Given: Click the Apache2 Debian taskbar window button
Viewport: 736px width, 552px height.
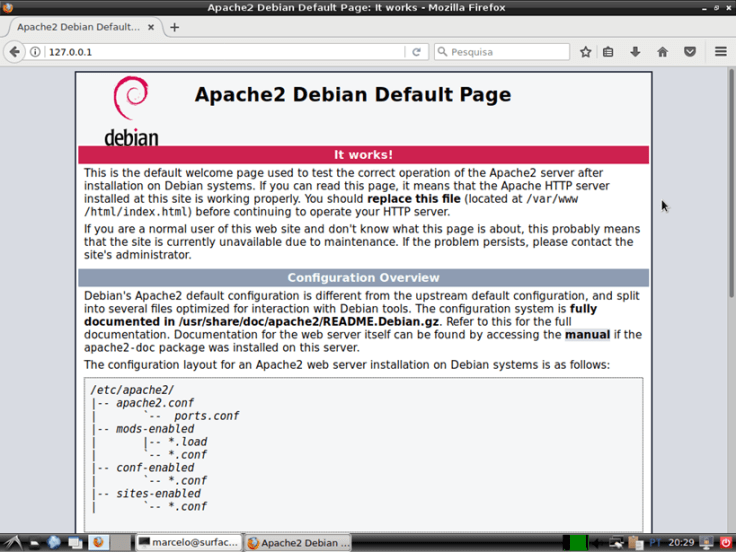Looking at the screenshot, I should click(298, 542).
